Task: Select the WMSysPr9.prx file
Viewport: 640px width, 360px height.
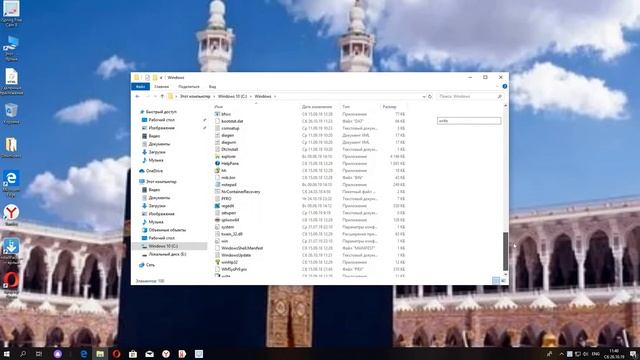Action: [x=234, y=269]
